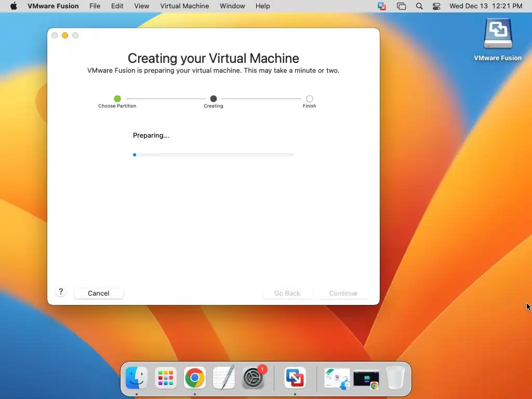This screenshot has height=399, width=532.
Task: Open Launchpad from the Dock
Action: pyautogui.click(x=166, y=378)
